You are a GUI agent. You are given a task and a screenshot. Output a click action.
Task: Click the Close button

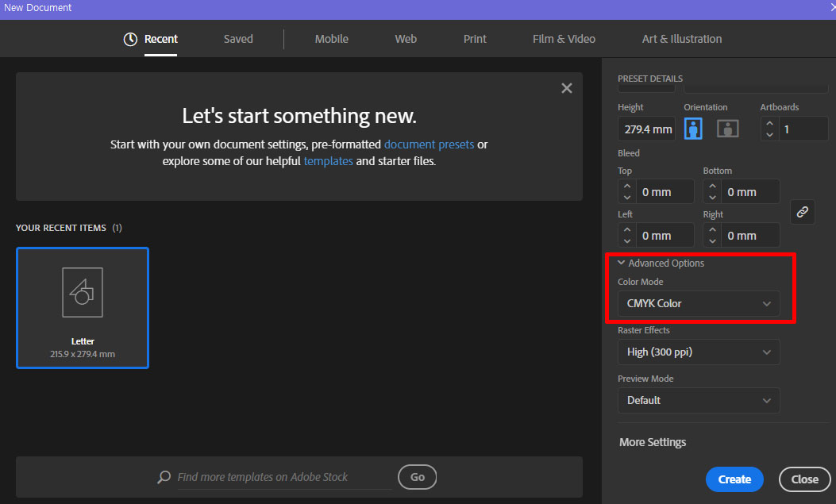click(x=804, y=479)
